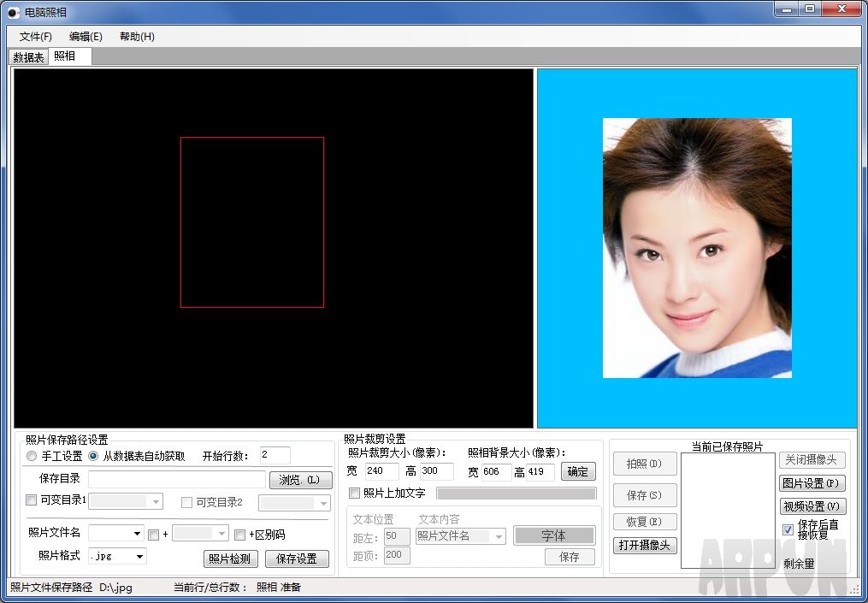Click the 照相 准备 status text

coord(279,587)
